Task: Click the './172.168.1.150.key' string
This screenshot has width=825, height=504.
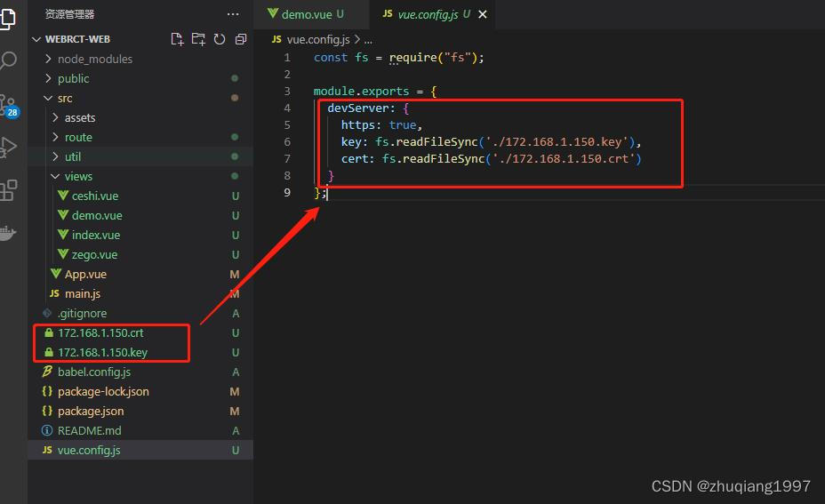Action: pos(557,141)
